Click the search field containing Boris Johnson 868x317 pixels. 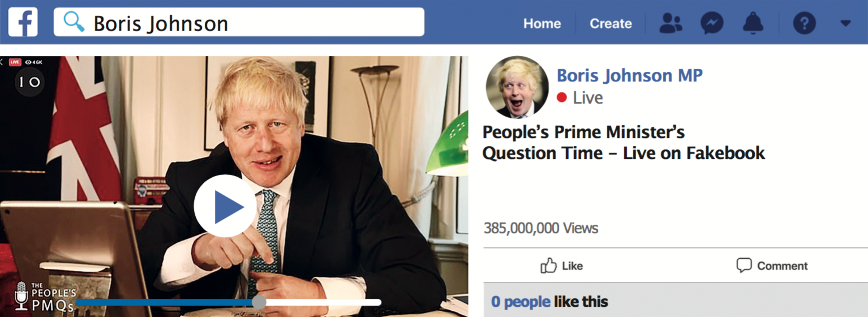coord(239,22)
